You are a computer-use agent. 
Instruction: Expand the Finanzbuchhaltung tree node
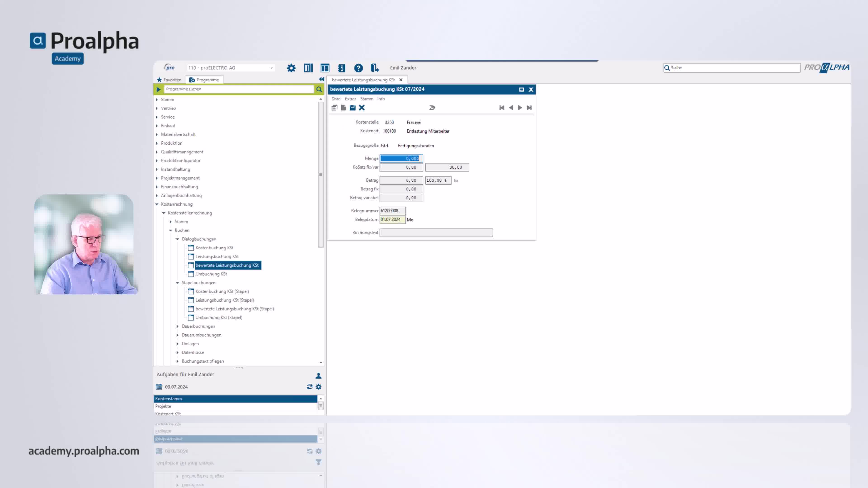(157, 187)
